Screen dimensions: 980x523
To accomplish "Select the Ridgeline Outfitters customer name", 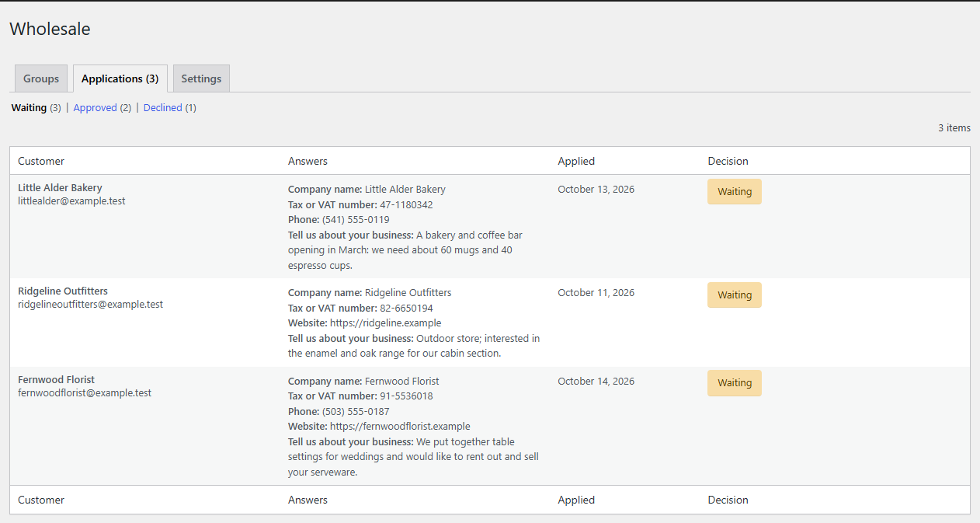I will coord(63,291).
